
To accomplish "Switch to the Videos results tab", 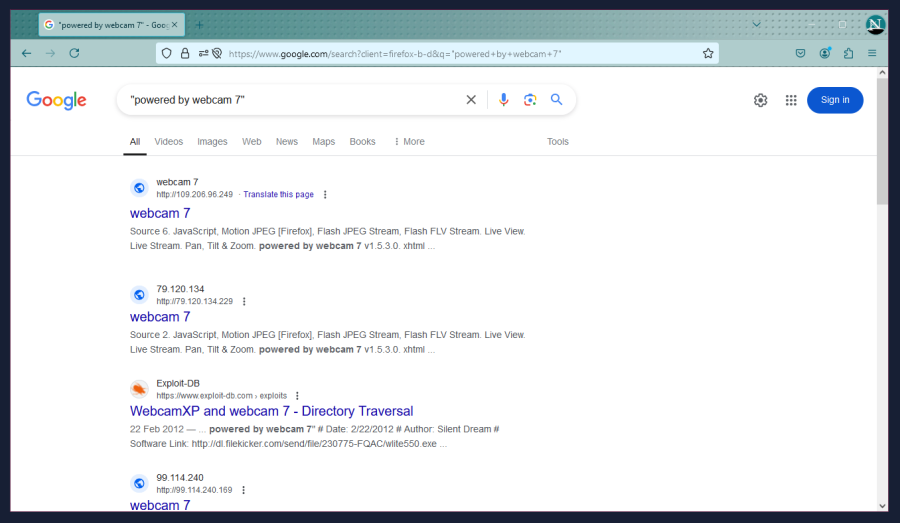I will click(168, 142).
